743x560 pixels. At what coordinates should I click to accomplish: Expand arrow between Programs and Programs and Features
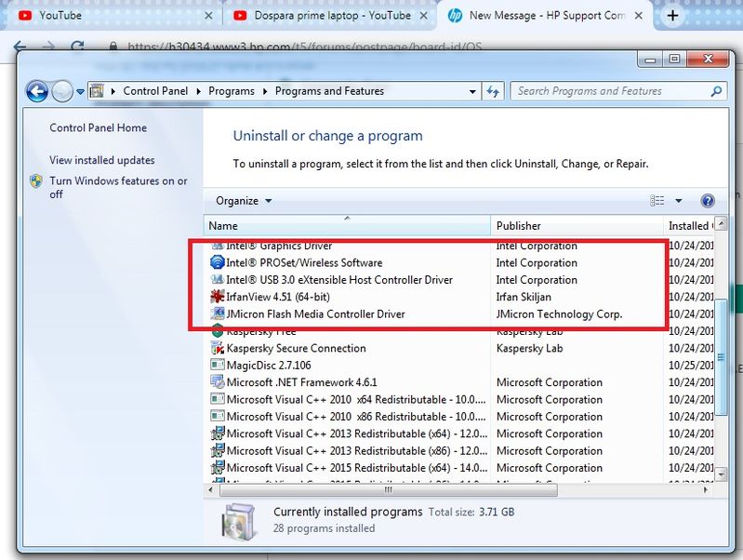(x=264, y=91)
